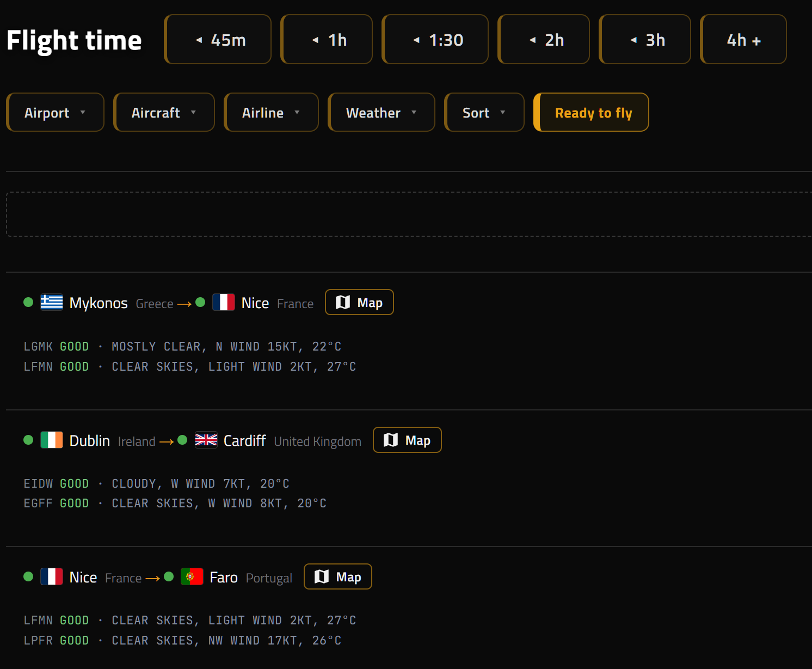This screenshot has height=669, width=812.
Task: Click the map icon in Dublin route button
Action: coord(391,440)
